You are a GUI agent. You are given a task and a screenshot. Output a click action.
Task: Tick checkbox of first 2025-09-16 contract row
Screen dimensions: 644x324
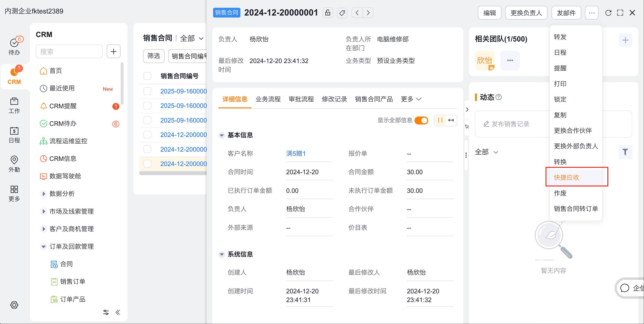click(147, 91)
